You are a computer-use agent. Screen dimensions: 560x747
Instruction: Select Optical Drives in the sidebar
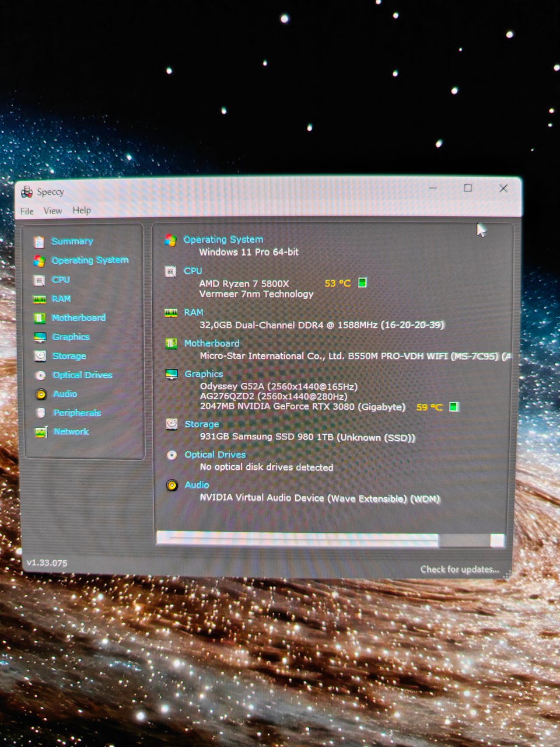click(83, 375)
